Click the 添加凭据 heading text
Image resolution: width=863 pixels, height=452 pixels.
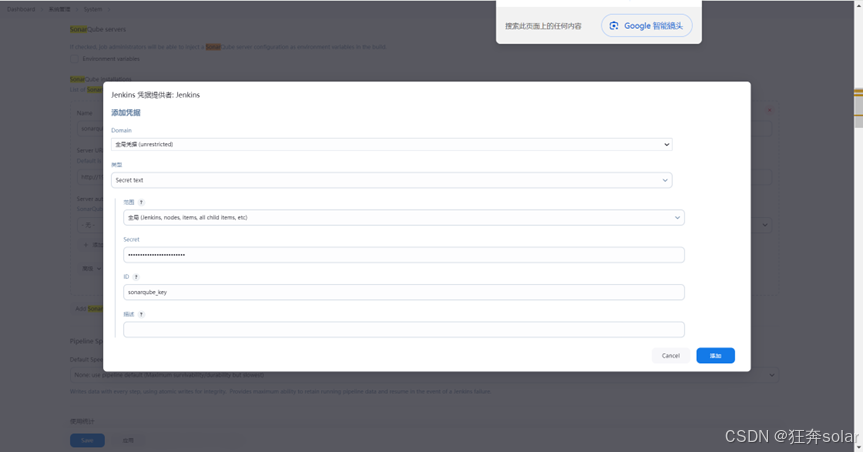coord(126,112)
